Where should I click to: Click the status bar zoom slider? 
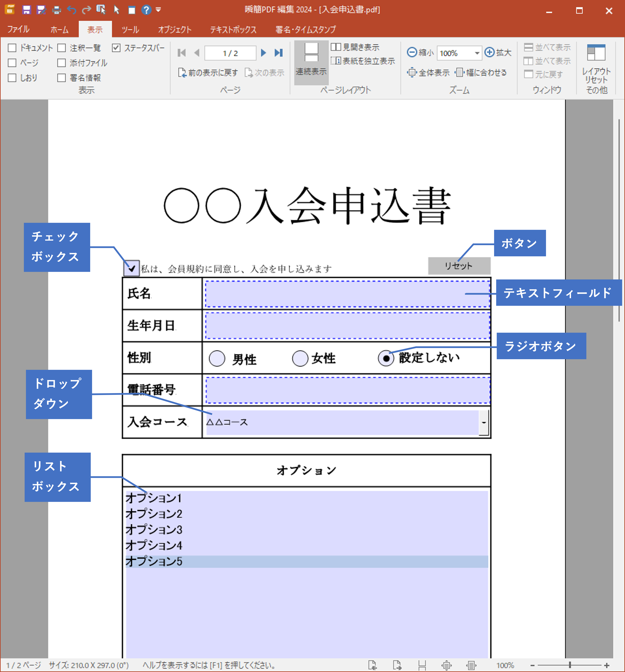pos(569,665)
